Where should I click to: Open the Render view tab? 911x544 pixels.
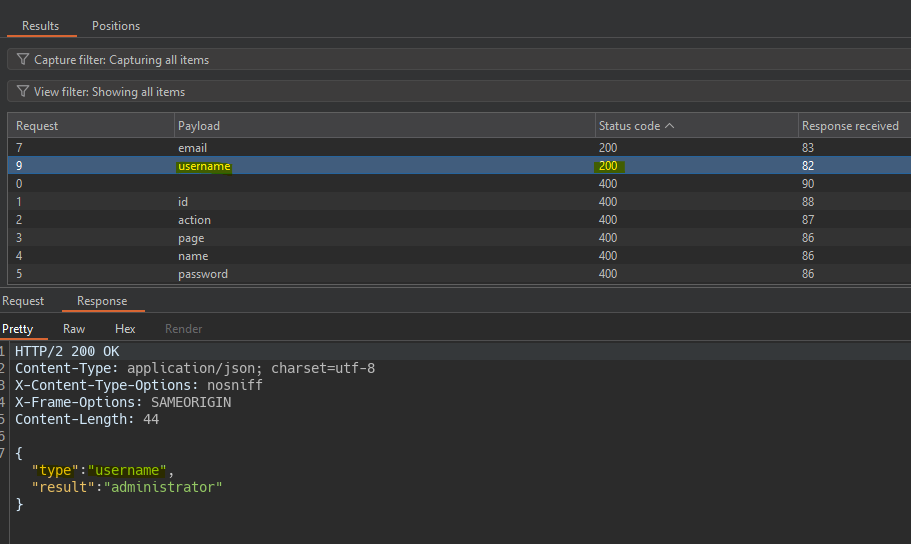pos(183,329)
